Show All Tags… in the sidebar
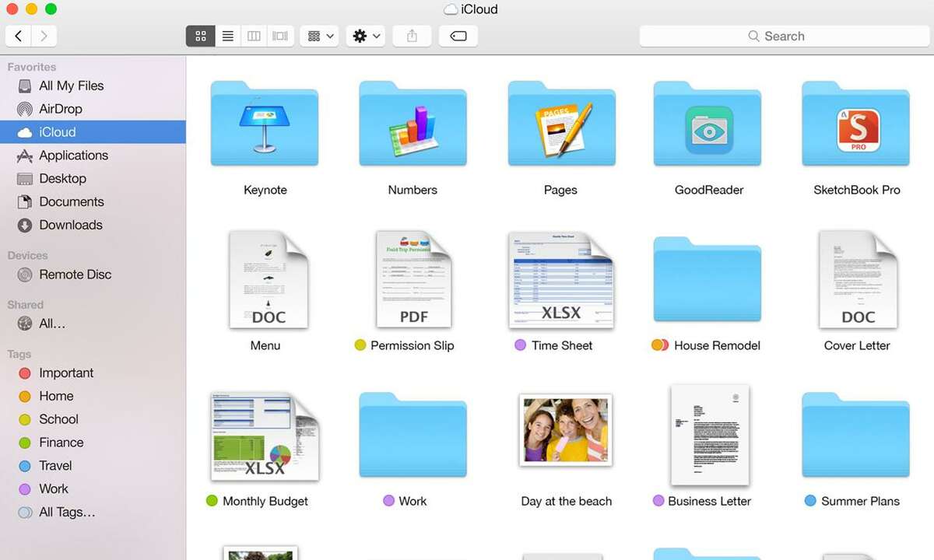 point(93,513)
